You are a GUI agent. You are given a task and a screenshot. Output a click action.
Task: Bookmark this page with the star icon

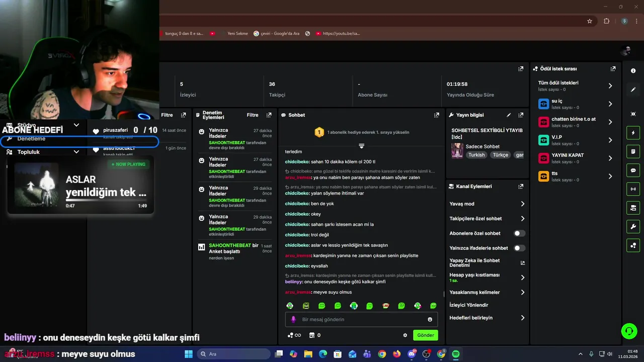point(590,21)
